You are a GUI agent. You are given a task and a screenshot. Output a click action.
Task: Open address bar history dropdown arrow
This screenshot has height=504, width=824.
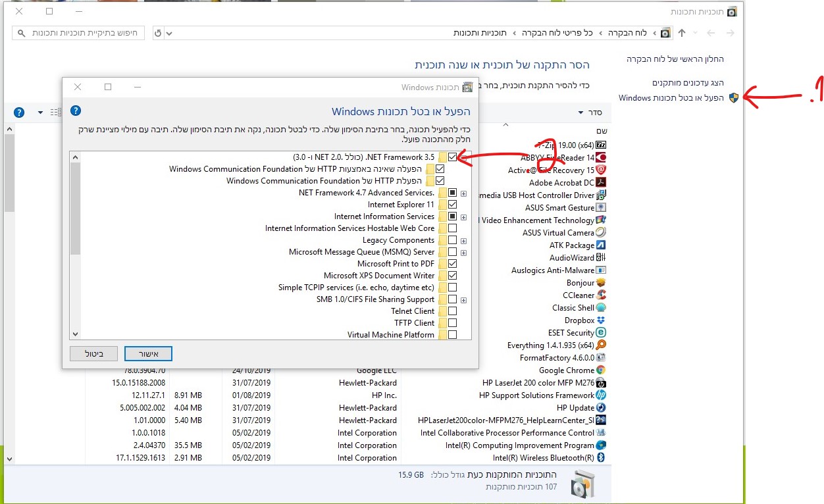(169, 33)
